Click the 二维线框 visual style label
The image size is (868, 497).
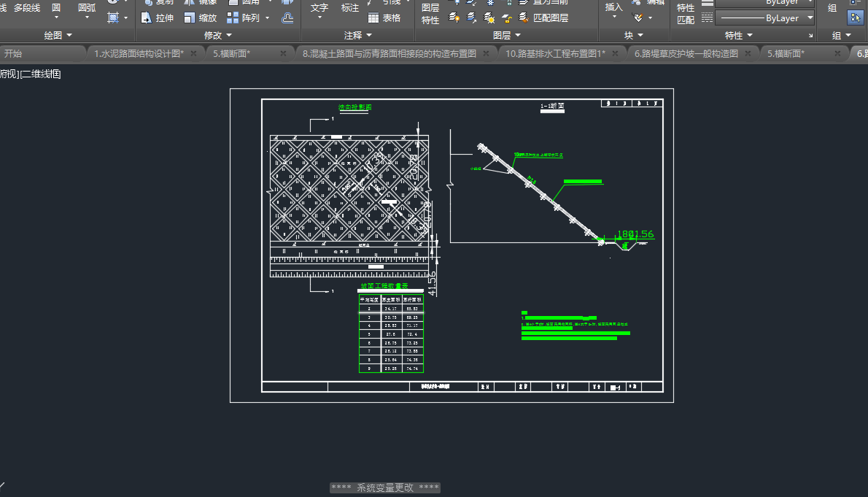coord(41,74)
